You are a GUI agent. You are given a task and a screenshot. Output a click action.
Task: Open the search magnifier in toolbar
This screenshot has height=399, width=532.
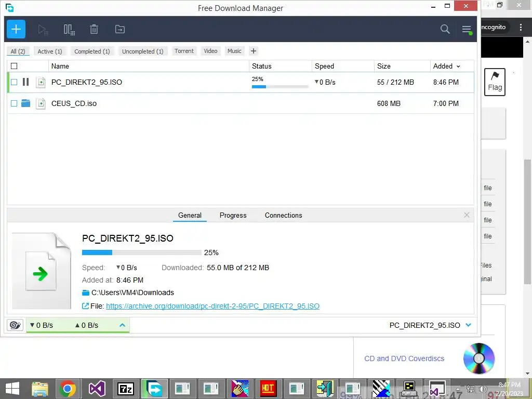(445, 29)
